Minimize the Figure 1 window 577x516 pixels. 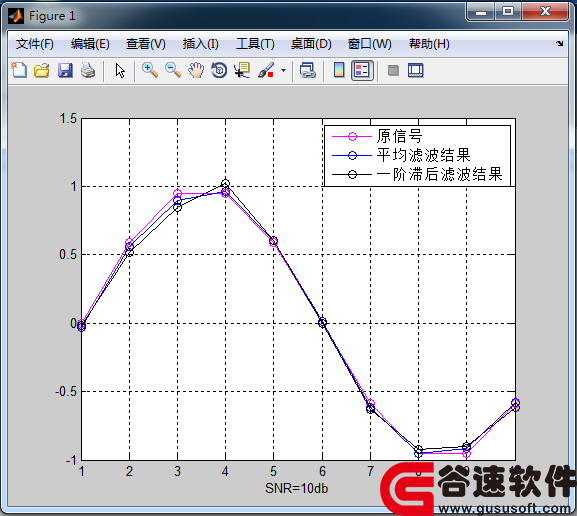coord(481,13)
